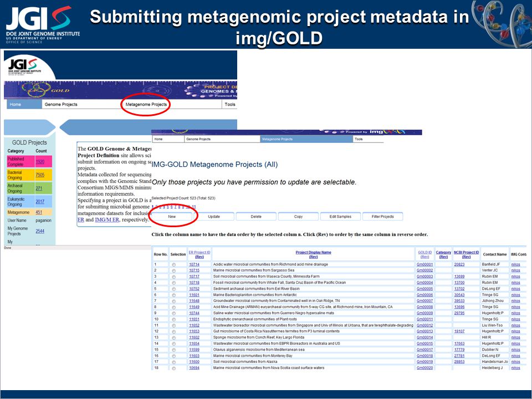
Task: Select radio button for Oak Ridge groundwater project
Action: (173, 301)
